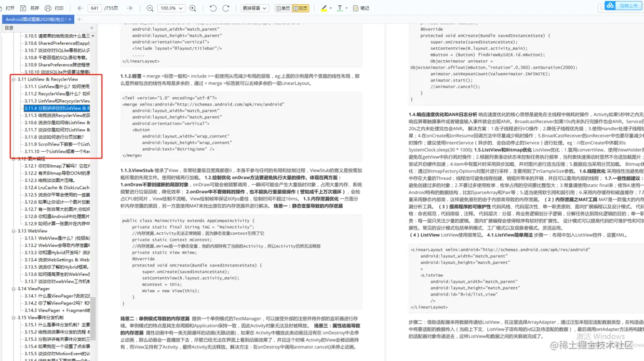The width and height of the screenshot is (644, 361).
Task: Open outline item 3.14.3 ViewPager + Fragment
Action: (x=57, y=310)
